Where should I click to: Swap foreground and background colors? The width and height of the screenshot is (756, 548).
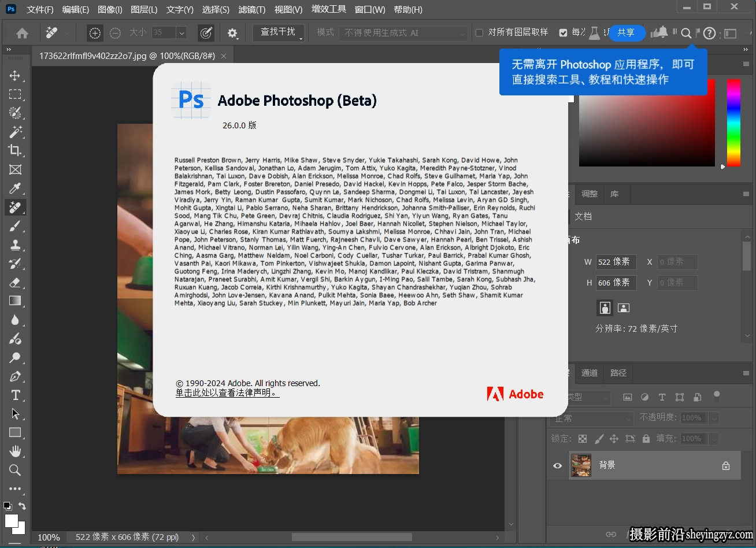click(x=22, y=506)
